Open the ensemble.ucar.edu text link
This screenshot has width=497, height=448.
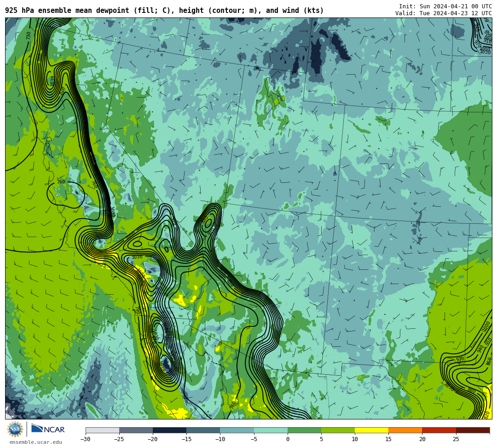[x=36, y=442]
